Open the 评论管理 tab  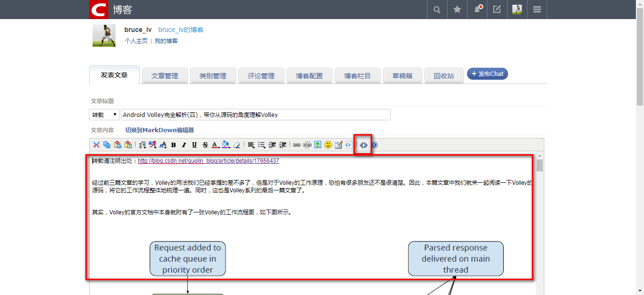click(x=261, y=76)
